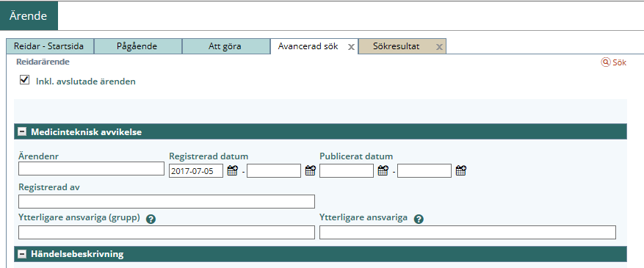Screen dimensions: 644x268
Task: Uncheck Inkl. avslutade ärenden checkbox
Action: point(25,80)
